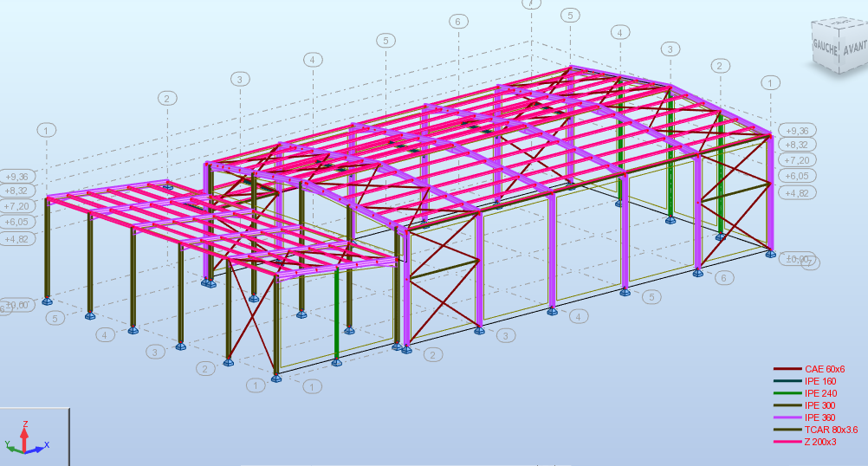868x466 pixels.
Task: Click the +7,20 level tag below the view cube
Action: coord(797,160)
